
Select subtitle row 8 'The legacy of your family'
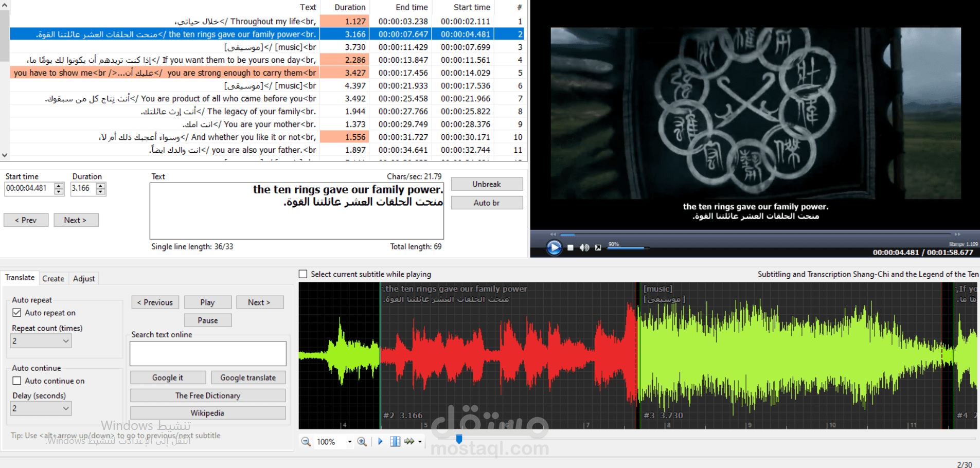266,111
